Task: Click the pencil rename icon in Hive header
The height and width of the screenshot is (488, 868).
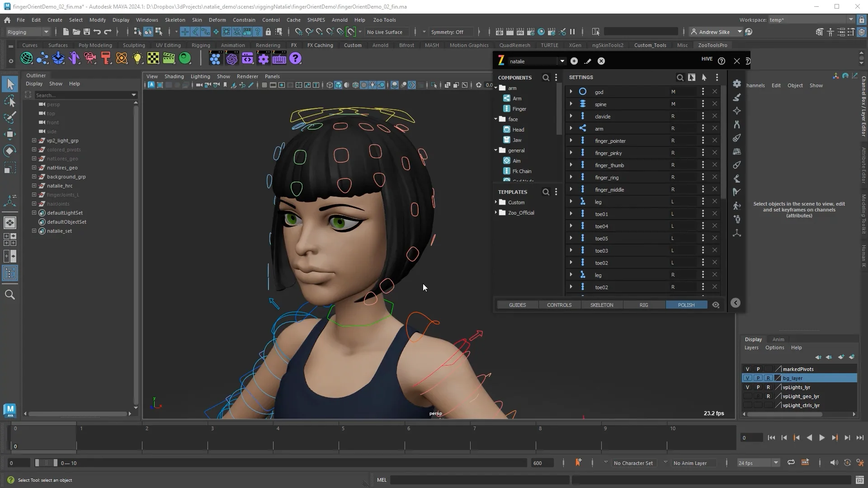Action: [x=588, y=61]
